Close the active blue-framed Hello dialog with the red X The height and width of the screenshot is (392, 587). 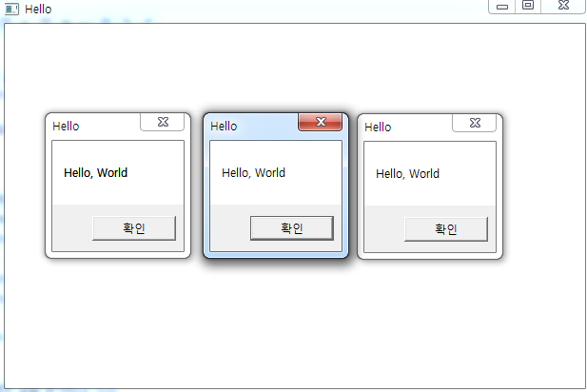320,122
